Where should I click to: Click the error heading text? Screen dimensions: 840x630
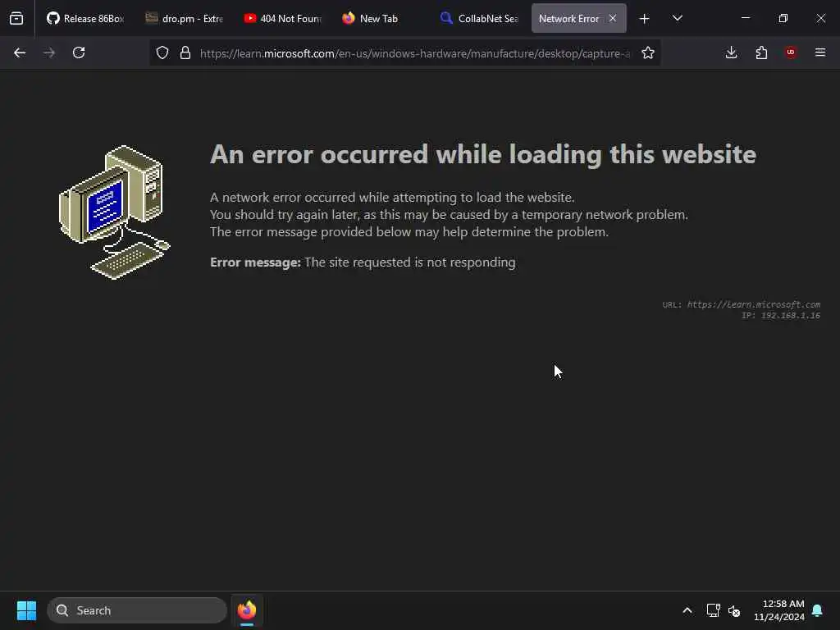(x=482, y=154)
